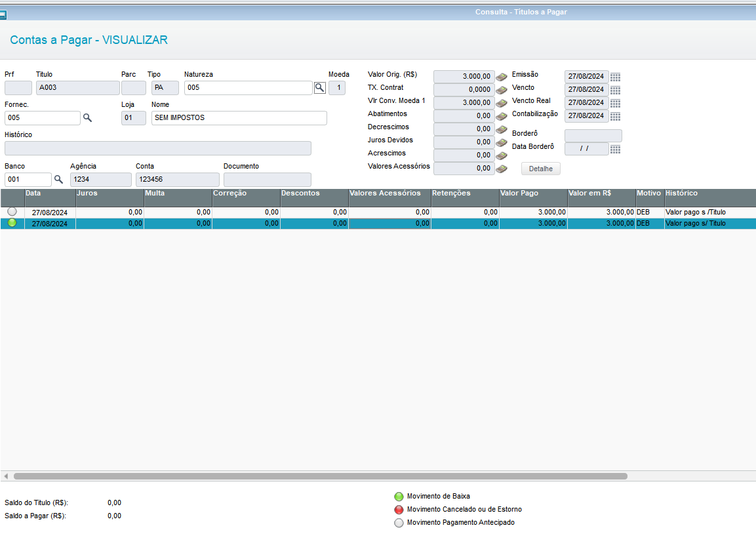Click the Parc empty field
Viewport: 756px width, 553px height.
pos(134,88)
